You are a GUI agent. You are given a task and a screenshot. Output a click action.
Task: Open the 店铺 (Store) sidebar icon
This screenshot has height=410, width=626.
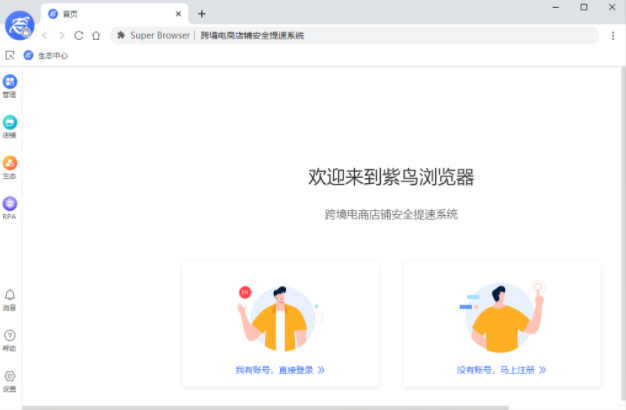click(10, 122)
